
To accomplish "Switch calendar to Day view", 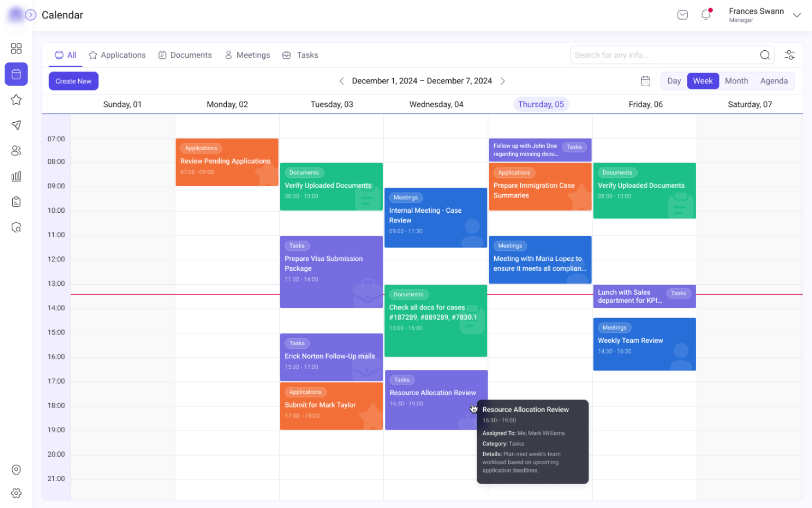I will click(674, 81).
